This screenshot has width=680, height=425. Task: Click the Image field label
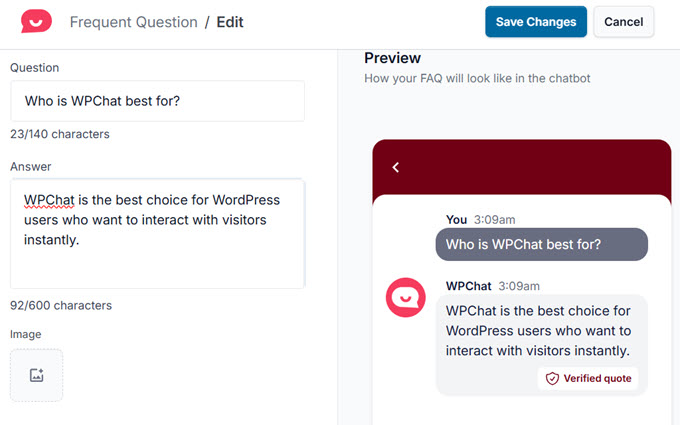coord(26,334)
